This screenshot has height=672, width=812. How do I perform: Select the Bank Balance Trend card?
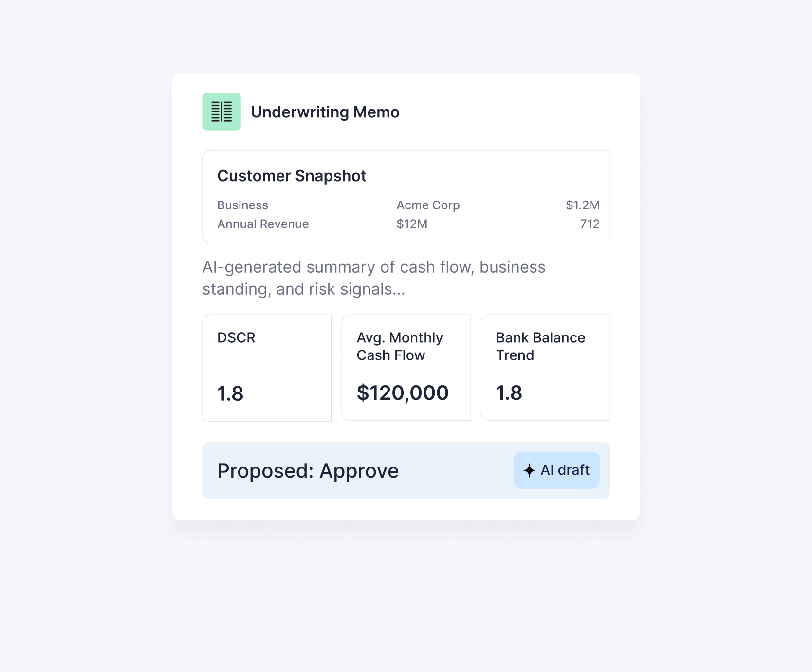pyautogui.click(x=545, y=368)
